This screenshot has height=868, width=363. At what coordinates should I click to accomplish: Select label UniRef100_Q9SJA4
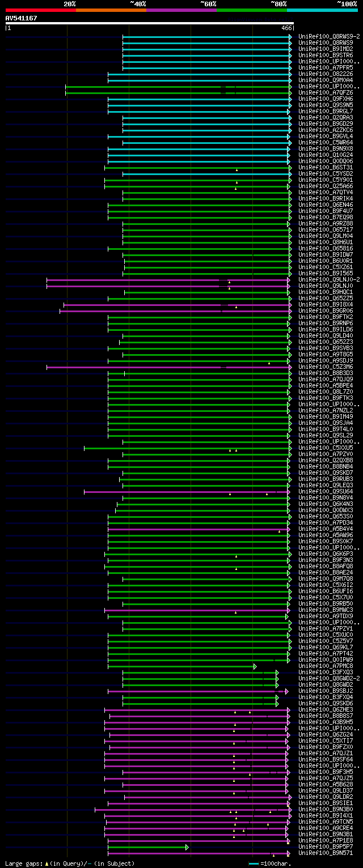pyautogui.click(x=326, y=423)
